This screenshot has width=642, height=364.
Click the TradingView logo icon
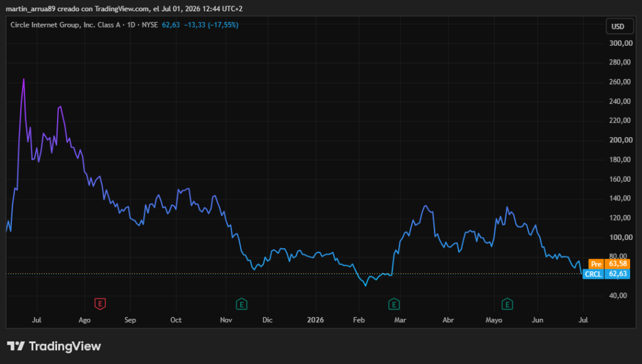[x=16, y=346]
